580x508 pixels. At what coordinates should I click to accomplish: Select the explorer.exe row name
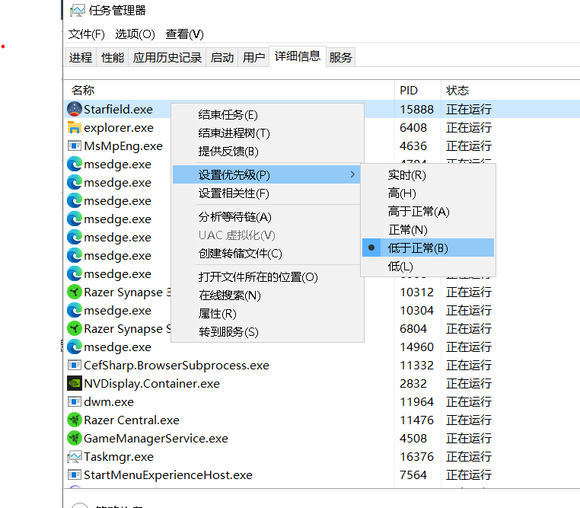pyautogui.click(x=119, y=128)
